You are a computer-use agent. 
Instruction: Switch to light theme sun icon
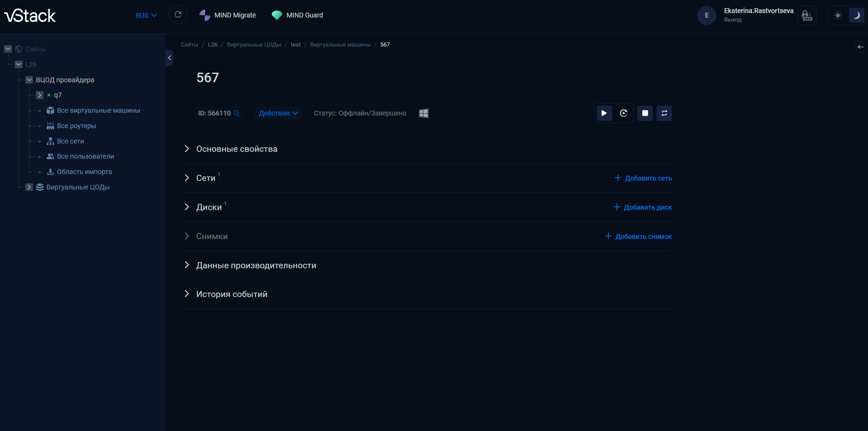838,15
